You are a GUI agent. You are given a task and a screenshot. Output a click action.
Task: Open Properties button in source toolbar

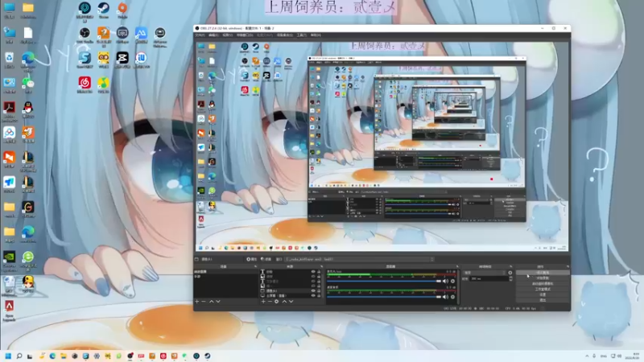point(252,259)
